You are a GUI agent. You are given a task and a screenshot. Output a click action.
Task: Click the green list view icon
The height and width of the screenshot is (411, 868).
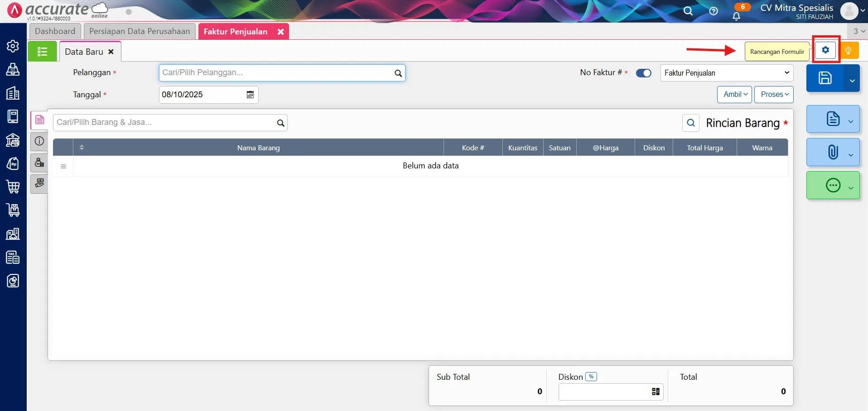tap(42, 52)
